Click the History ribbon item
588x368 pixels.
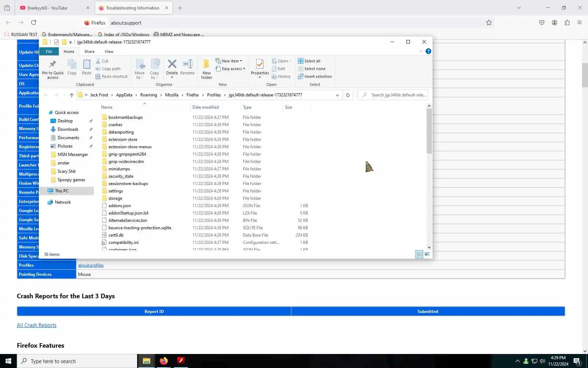[x=281, y=76]
